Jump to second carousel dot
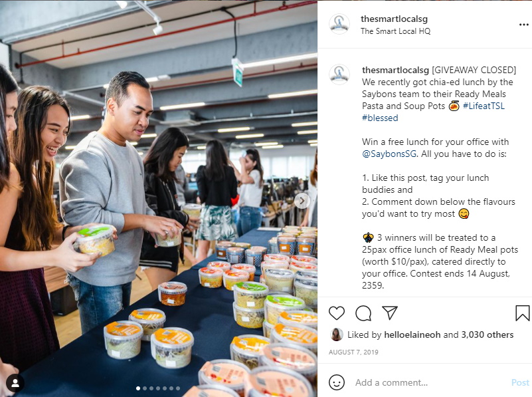 pos(145,388)
